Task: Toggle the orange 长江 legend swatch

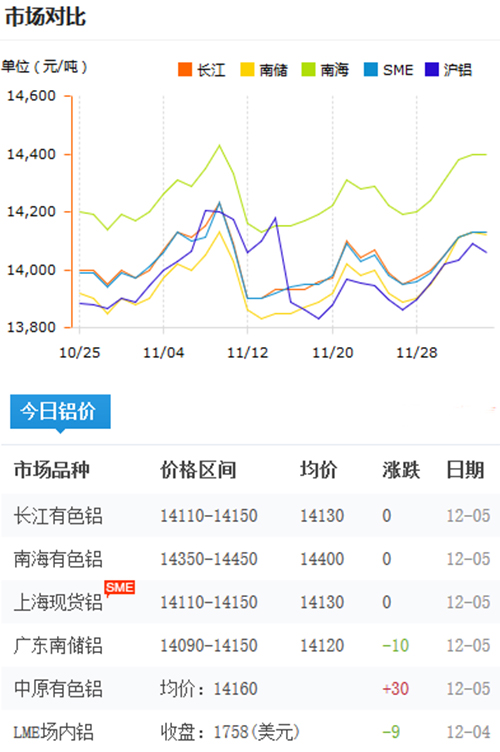Action: pos(185,70)
